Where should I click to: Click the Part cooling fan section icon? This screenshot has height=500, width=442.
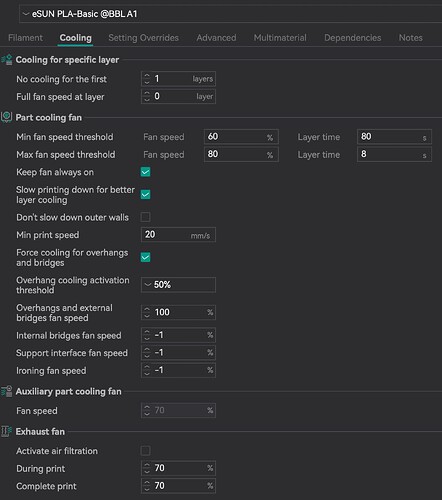(7, 117)
